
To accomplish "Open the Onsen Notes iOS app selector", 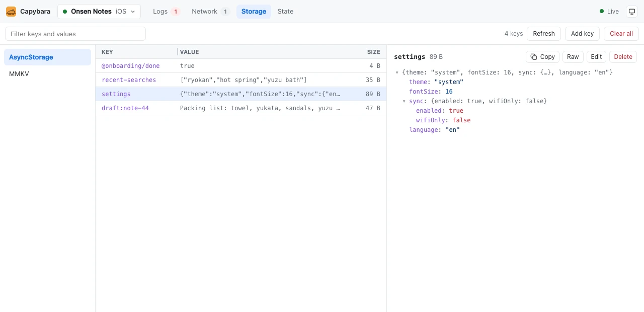I will [x=99, y=12].
